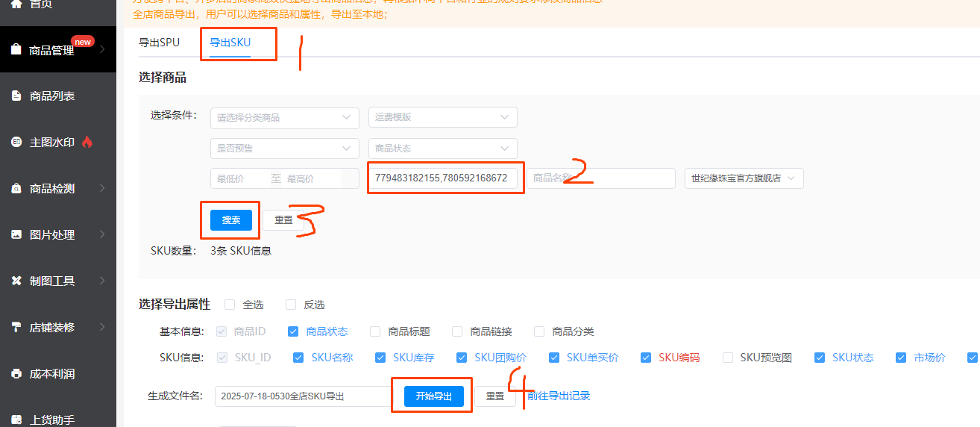Expand the 运费模版 dropdown
This screenshot has width=980, height=427.
[442, 117]
